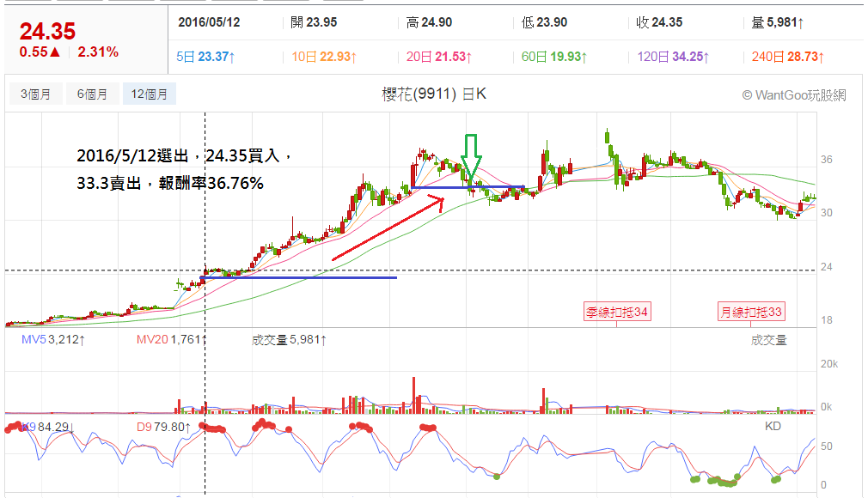
Task: Click the 櫻花(9911) 日K chart title
Action: (434, 94)
